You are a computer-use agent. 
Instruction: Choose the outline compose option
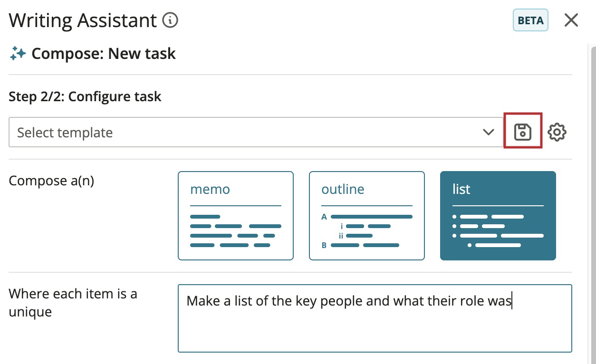(367, 216)
